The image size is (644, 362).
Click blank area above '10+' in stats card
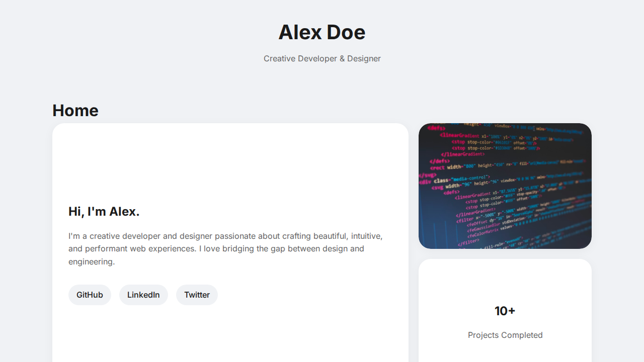point(505,282)
